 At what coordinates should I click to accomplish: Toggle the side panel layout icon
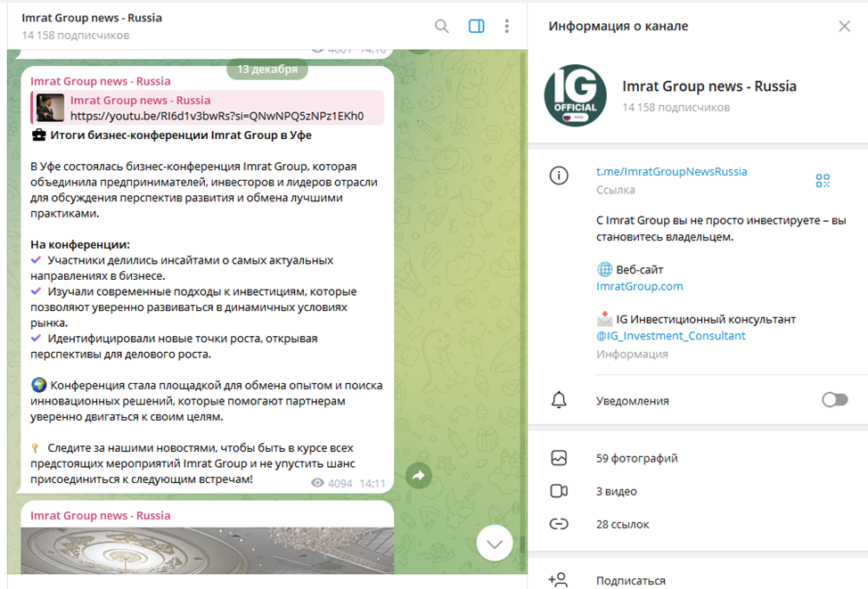tap(476, 26)
